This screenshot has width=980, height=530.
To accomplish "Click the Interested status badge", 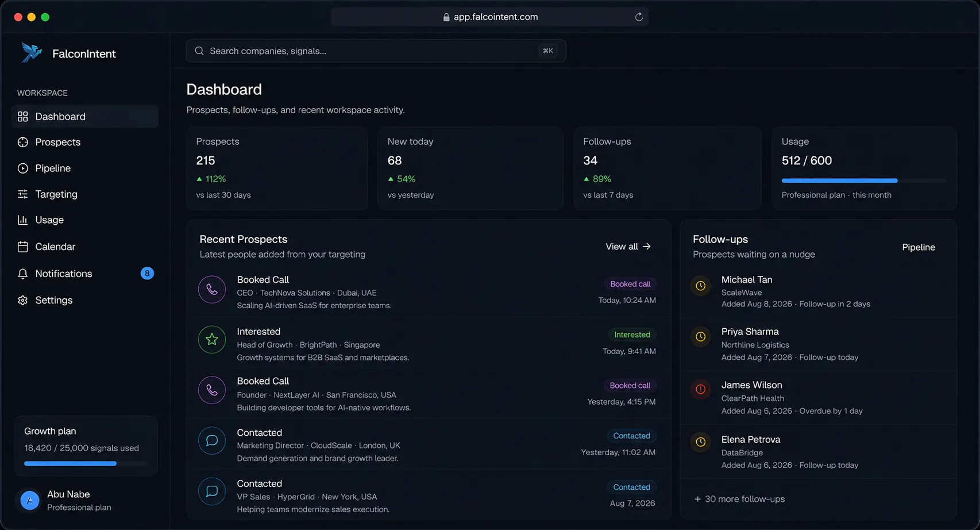I will [632, 335].
